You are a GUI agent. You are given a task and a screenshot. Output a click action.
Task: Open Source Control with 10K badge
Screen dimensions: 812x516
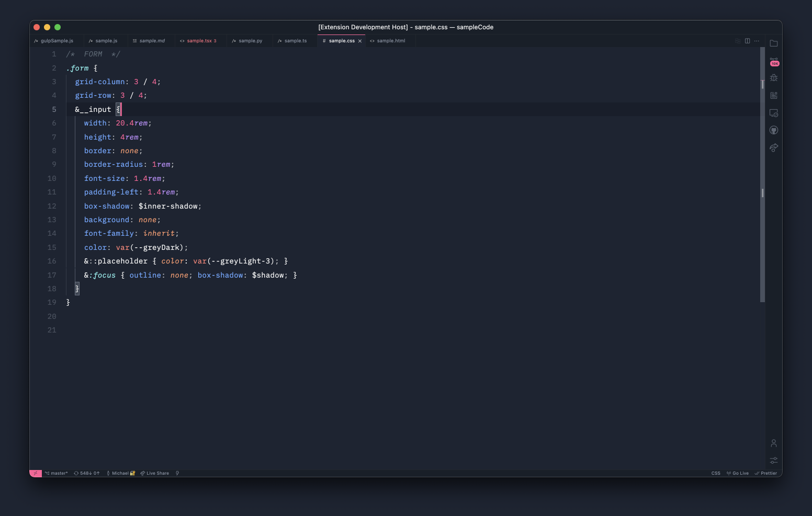tap(774, 61)
